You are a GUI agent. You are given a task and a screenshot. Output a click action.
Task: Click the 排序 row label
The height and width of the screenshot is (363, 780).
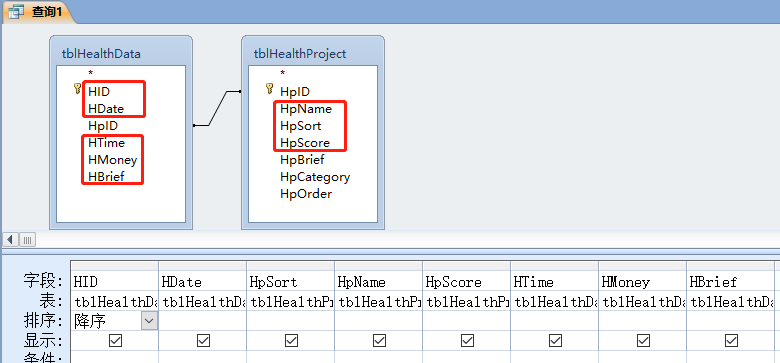click(42, 321)
